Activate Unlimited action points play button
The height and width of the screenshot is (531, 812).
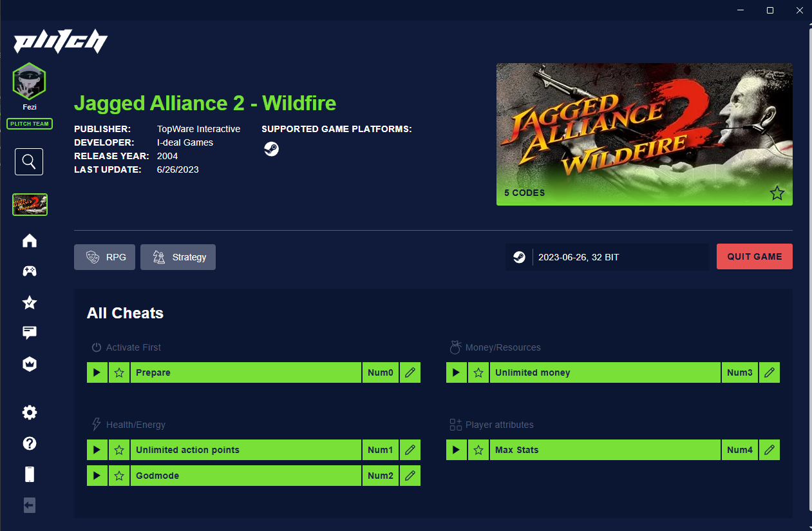tap(97, 450)
